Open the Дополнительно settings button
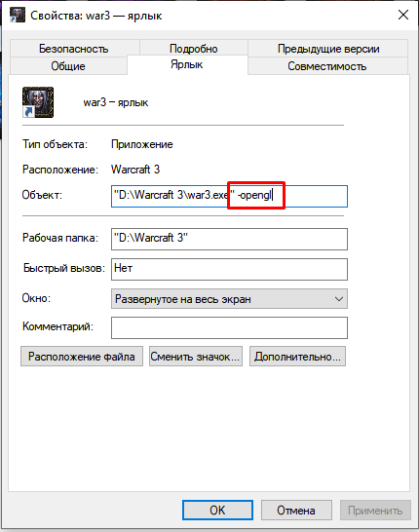This screenshot has width=419, height=532. pyautogui.click(x=297, y=357)
